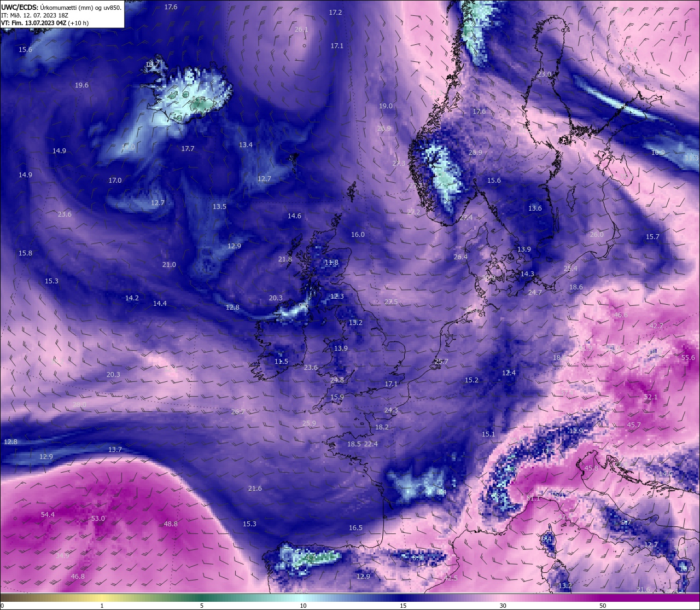
Task: Click the 14.2 value label
Action: click(x=132, y=298)
